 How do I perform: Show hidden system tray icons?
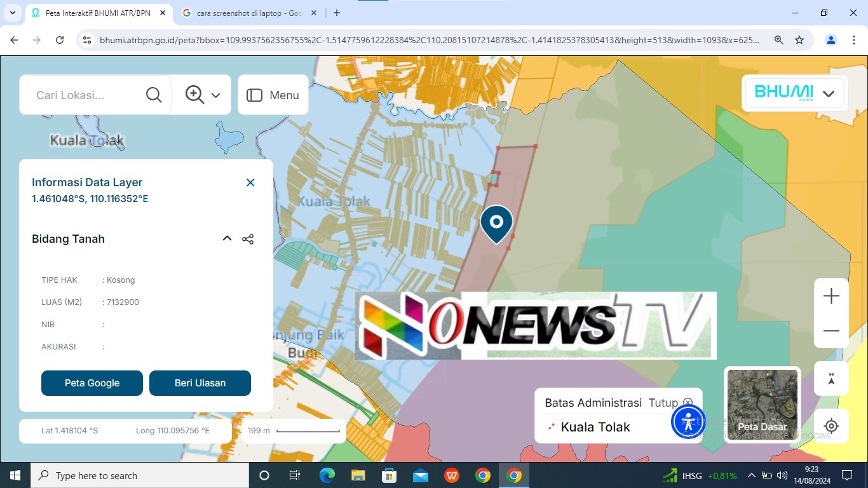751,475
